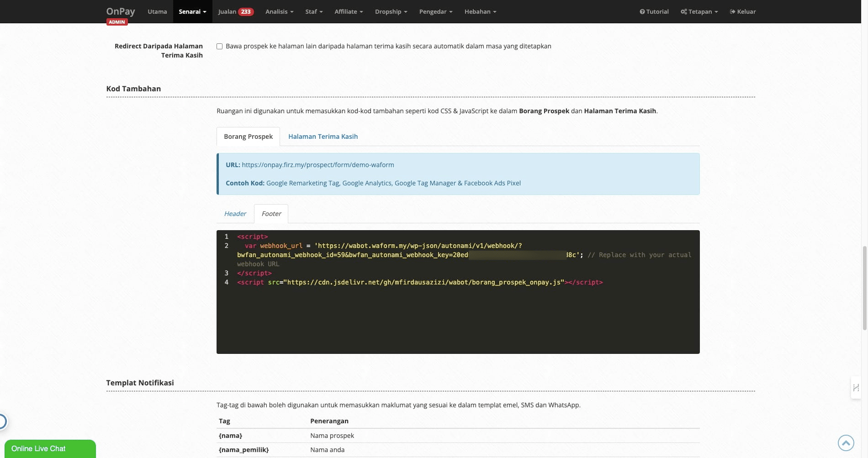
Task: Click line 4 script src code
Action: pos(420,282)
